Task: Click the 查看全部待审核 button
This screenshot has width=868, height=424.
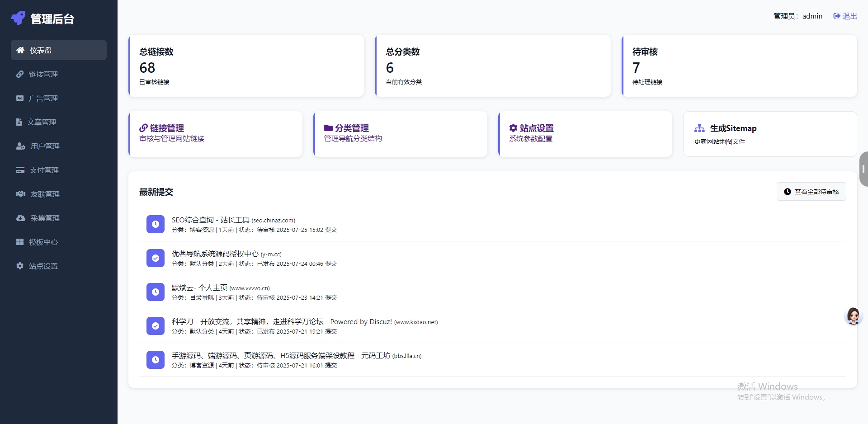Action: [x=811, y=191]
